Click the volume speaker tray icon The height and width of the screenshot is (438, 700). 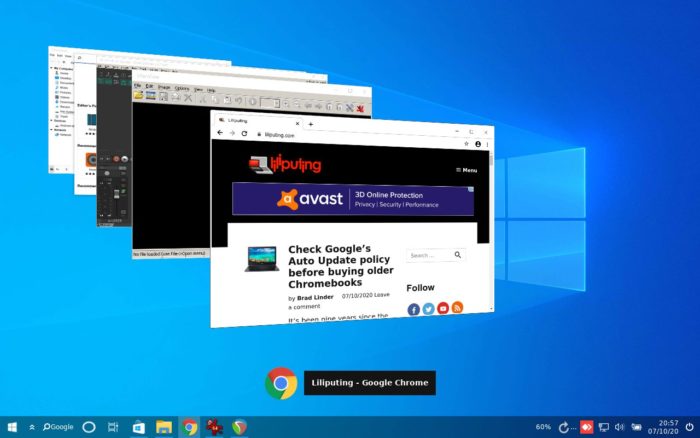pos(619,427)
